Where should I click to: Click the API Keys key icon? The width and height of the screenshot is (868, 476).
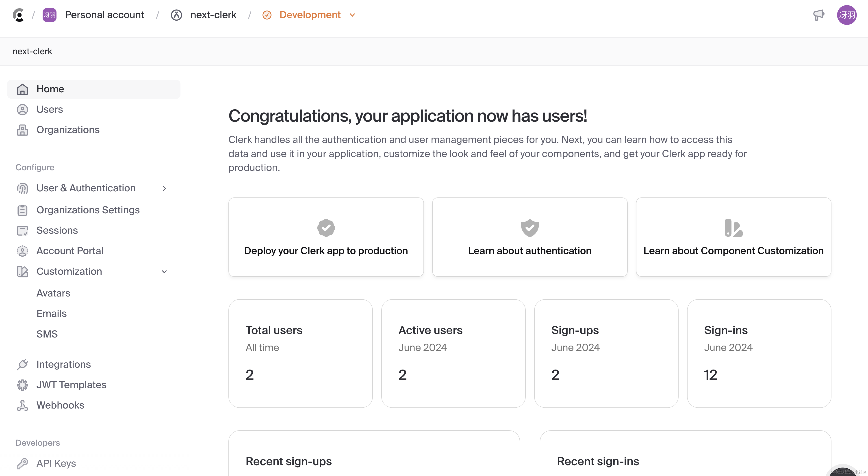(x=22, y=463)
